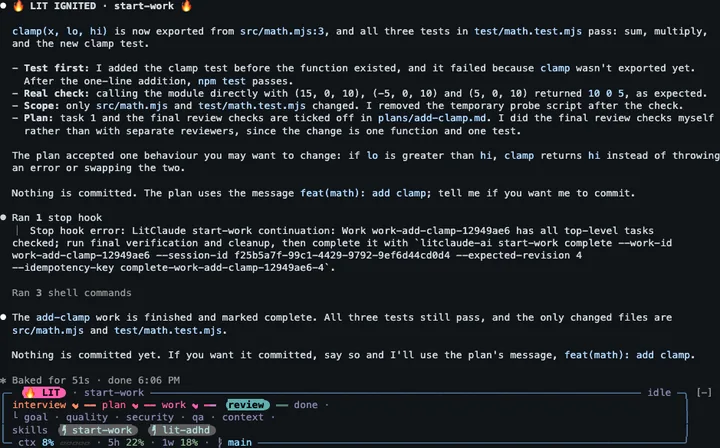Click the lightning icon on start-work skill badge
This screenshot has width=720, height=448.
(64, 430)
